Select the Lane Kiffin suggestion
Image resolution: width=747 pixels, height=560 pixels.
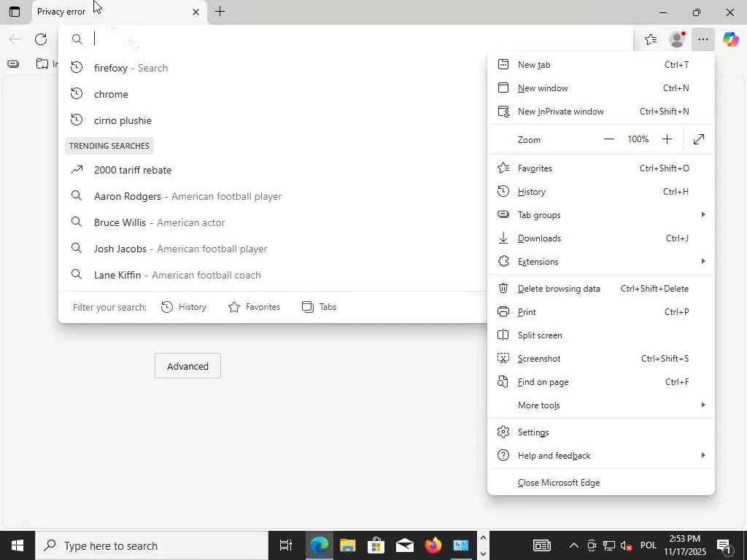click(x=274, y=275)
